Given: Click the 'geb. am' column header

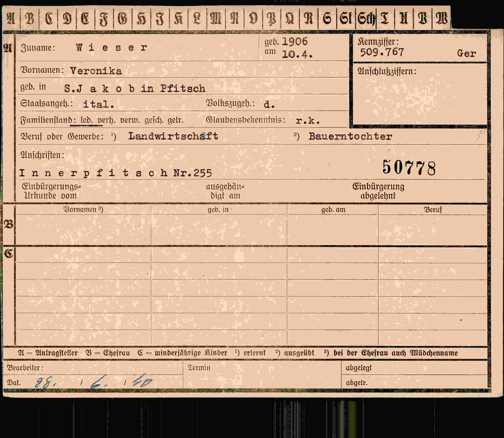Looking at the screenshot, I should click(x=333, y=210).
